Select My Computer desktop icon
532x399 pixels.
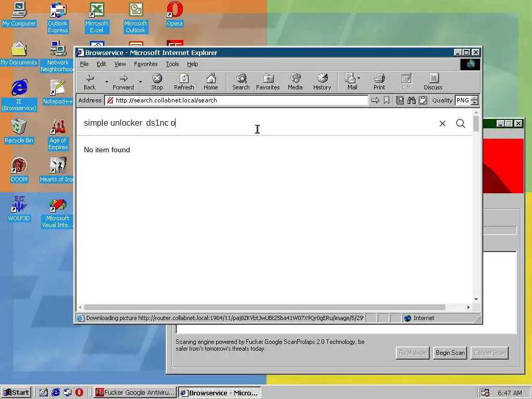(19, 15)
